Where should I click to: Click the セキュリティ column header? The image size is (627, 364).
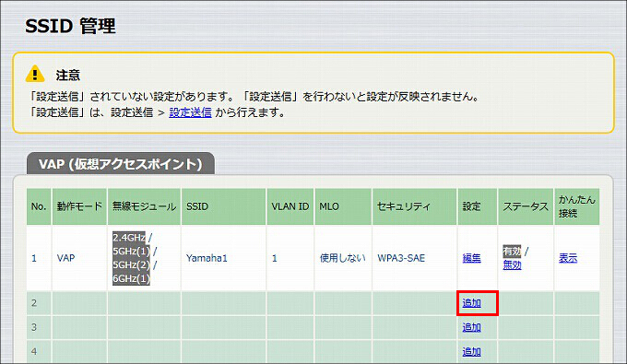coord(414,206)
